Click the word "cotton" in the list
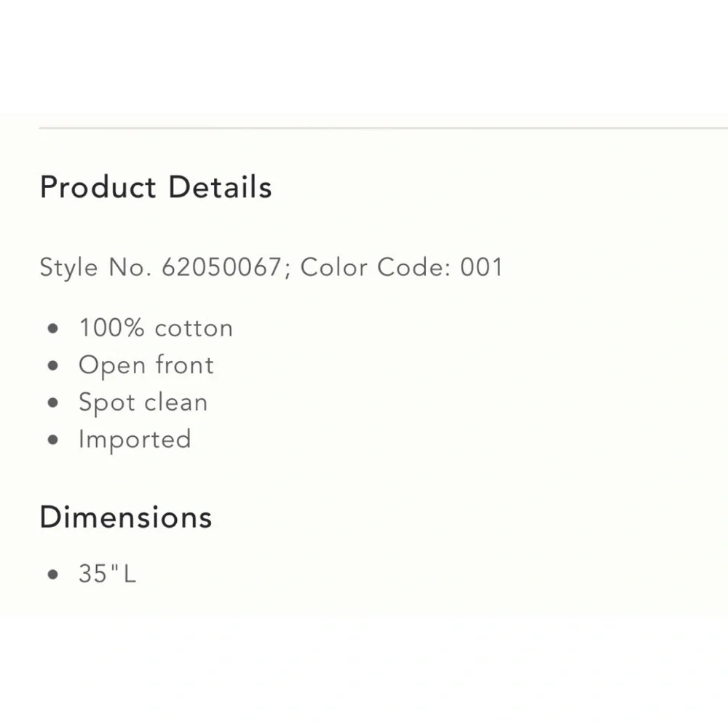The width and height of the screenshot is (728, 728). click(194, 328)
